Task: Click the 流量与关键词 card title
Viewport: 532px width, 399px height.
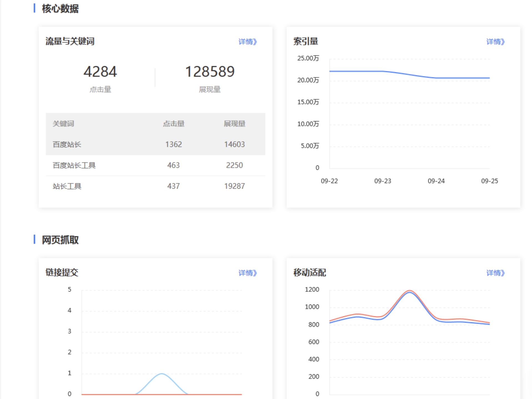Action: tap(70, 41)
